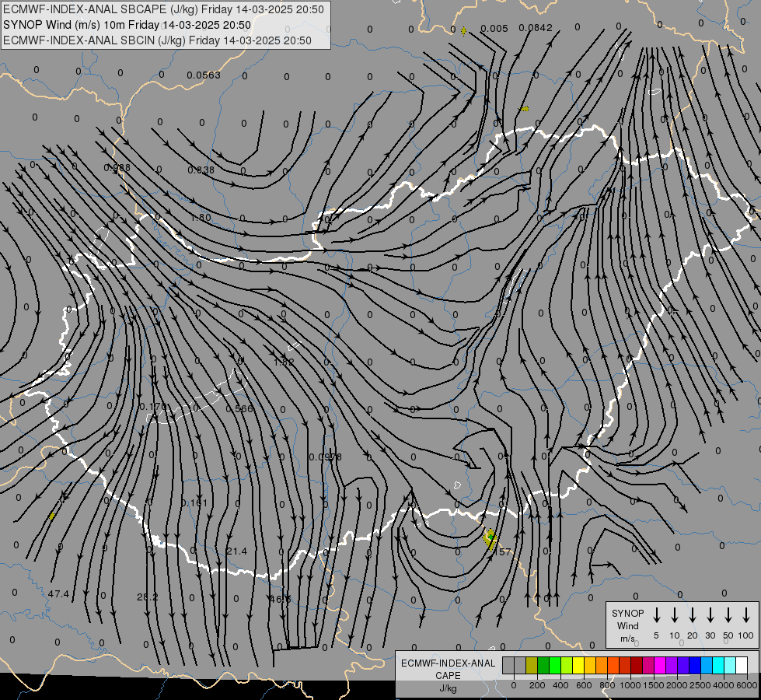Click the J/kg unit label in legend
The height and width of the screenshot is (700, 761).
pyautogui.click(x=448, y=688)
